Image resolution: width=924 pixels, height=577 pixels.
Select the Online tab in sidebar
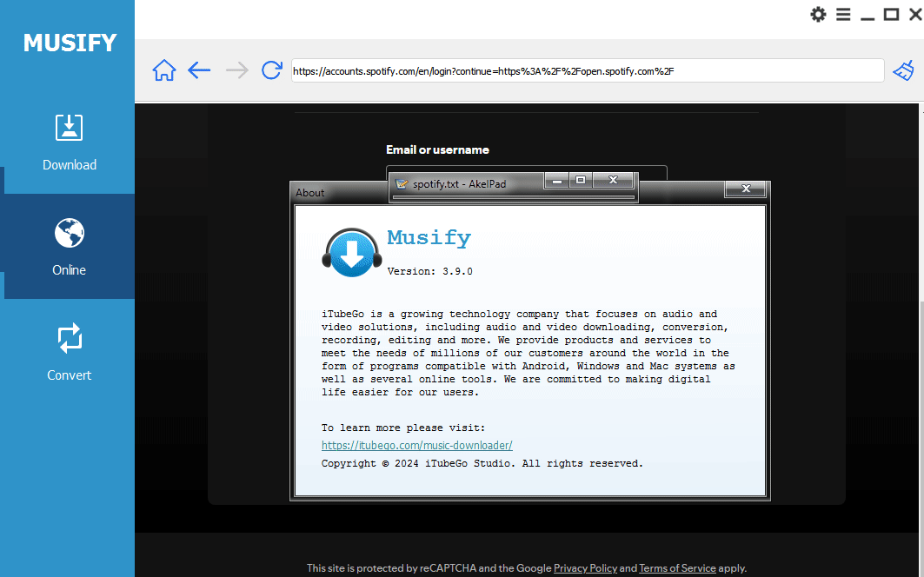click(x=69, y=247)
